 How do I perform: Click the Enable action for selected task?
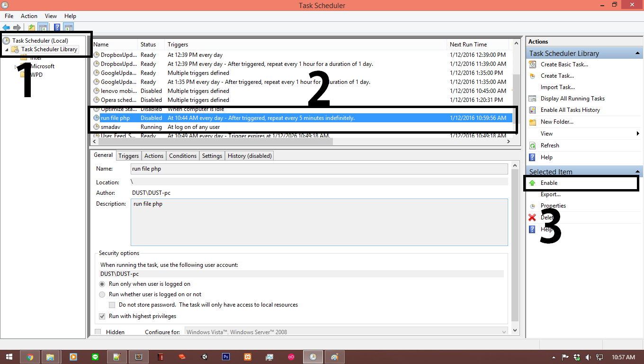tap(549, 183)
